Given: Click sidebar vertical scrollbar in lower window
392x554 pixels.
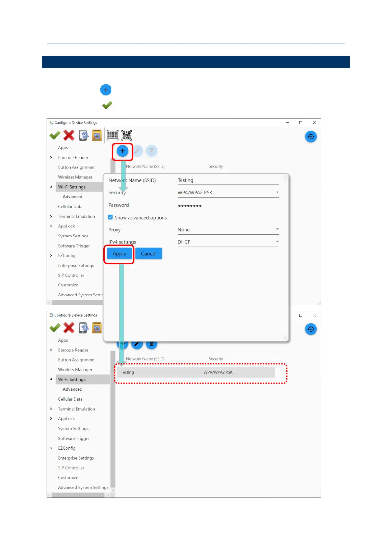Looking at the screenshot, I should point(113,419).
